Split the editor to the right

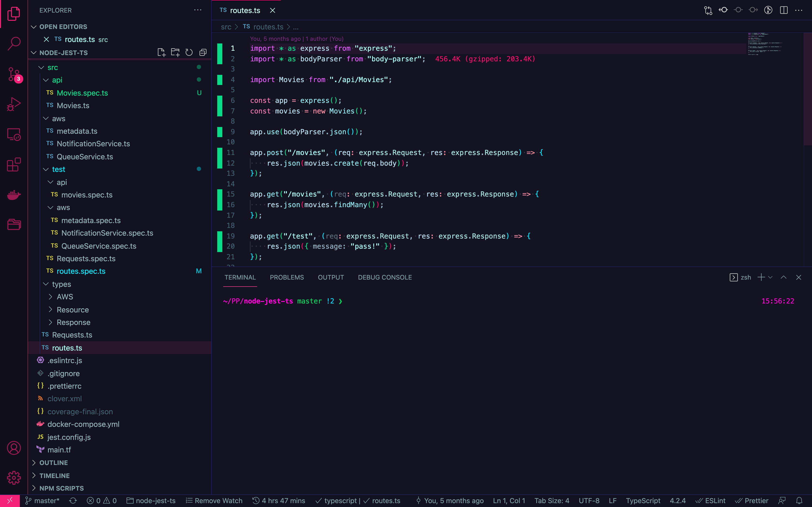point(783,10)
